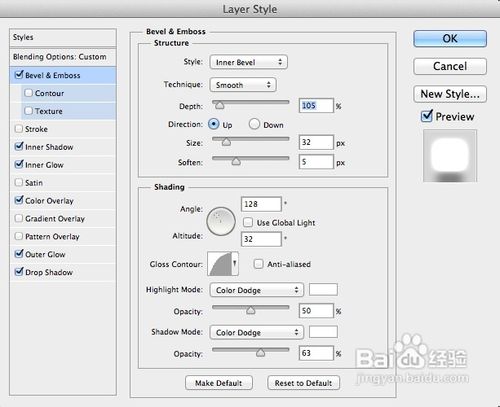
Task: Enable the Gradient Overlay checkbox
Action: [19, 218]
